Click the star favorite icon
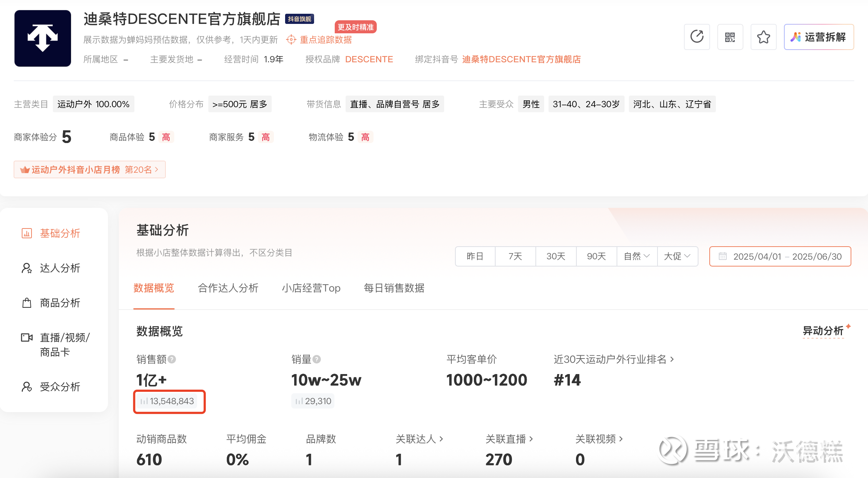The height and width of the screenshot is (478, 868). coord(763,37)
